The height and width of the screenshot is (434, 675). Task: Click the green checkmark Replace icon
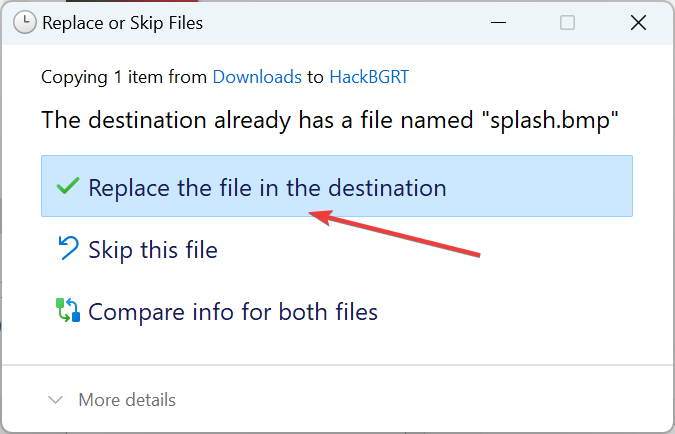coord(68,187)
